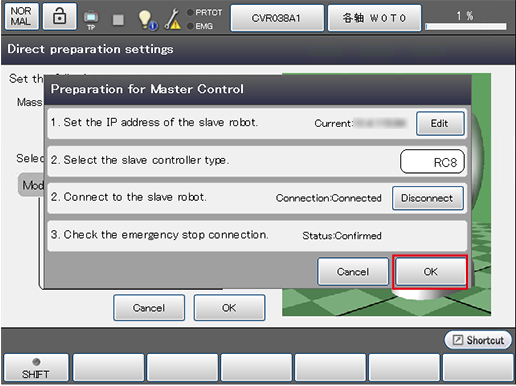The width and height of the screenshot is (516, 386).
Task: Click OK in Direct preparation settings
Action: point(229,308)
